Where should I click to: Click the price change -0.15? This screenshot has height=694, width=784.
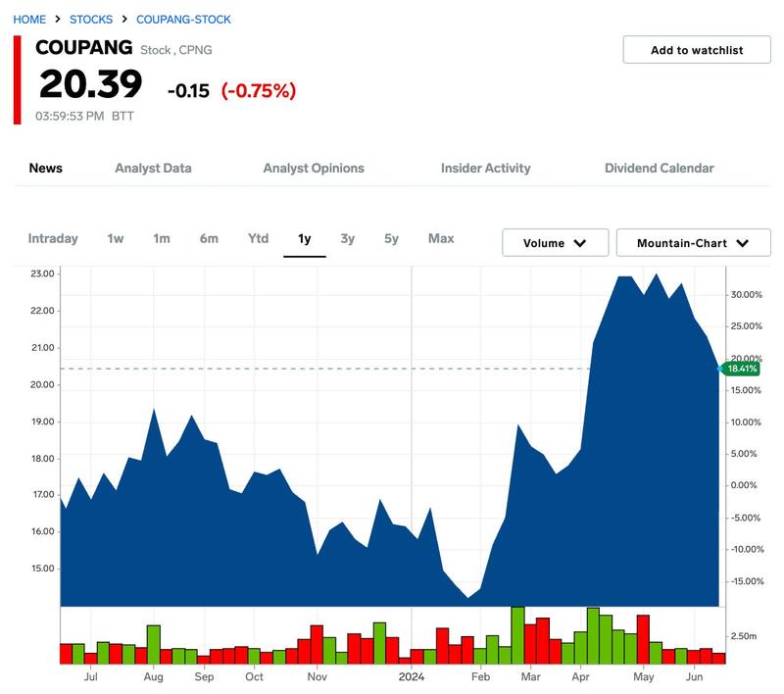point(188,91)
